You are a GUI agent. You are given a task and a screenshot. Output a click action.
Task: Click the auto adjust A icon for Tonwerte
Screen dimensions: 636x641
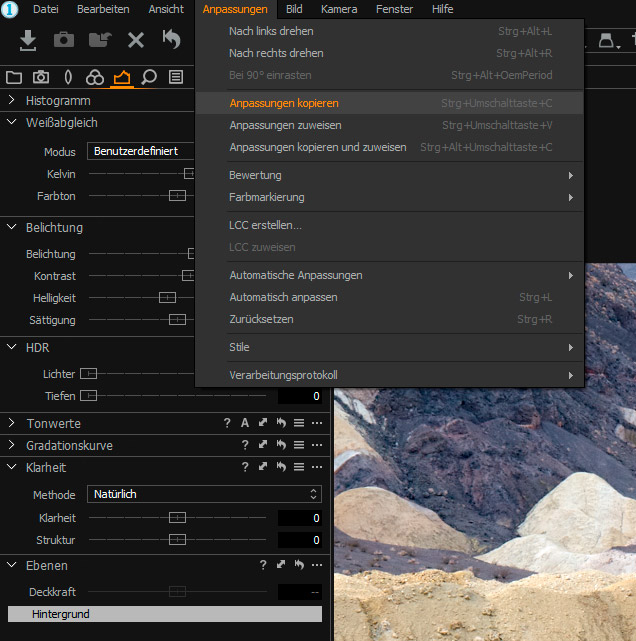(x=245, y=423)
